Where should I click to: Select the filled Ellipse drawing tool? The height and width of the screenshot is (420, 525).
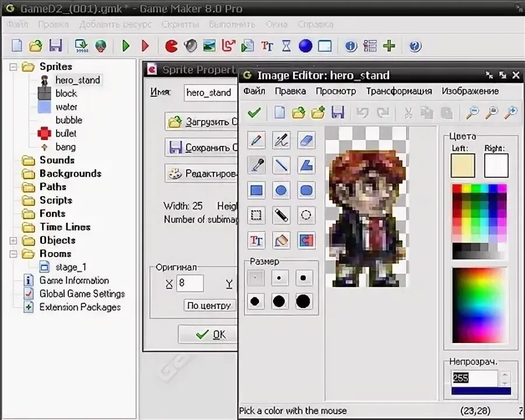click(281, 190)
